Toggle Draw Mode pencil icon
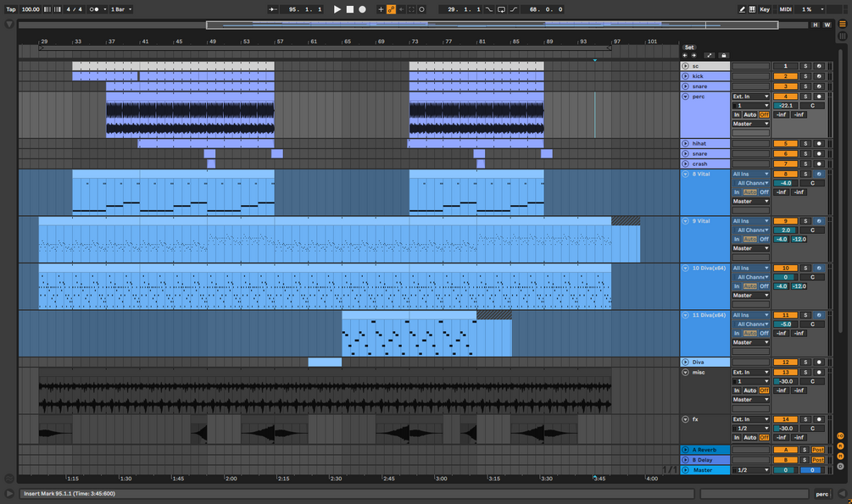This screenshot has height=504, width=852. (x=742, y=9)
